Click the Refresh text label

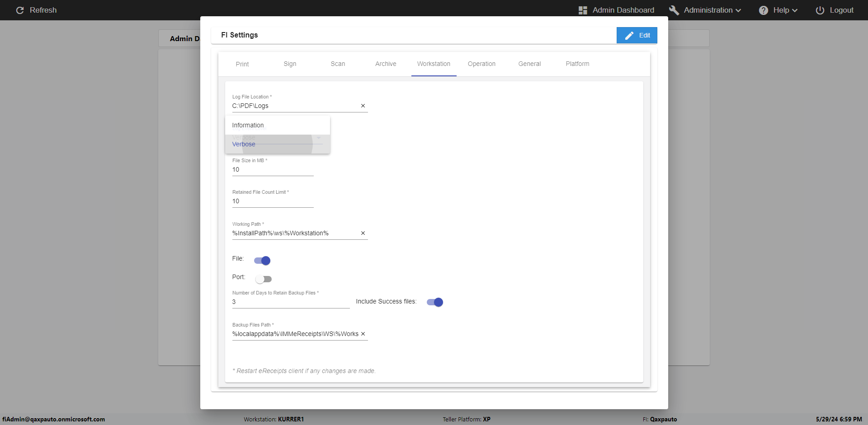(43, 10)
